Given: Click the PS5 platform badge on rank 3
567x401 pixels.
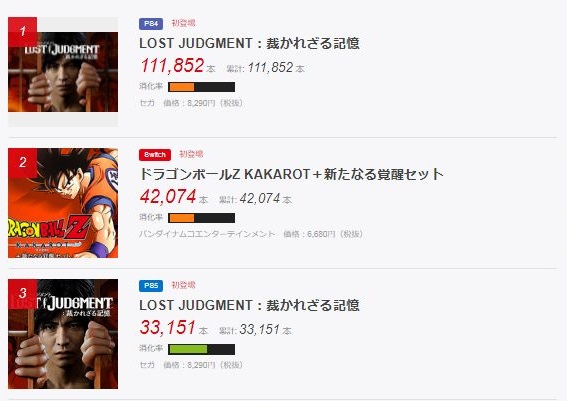Looking at the screenshot, I should click(151, 286).
